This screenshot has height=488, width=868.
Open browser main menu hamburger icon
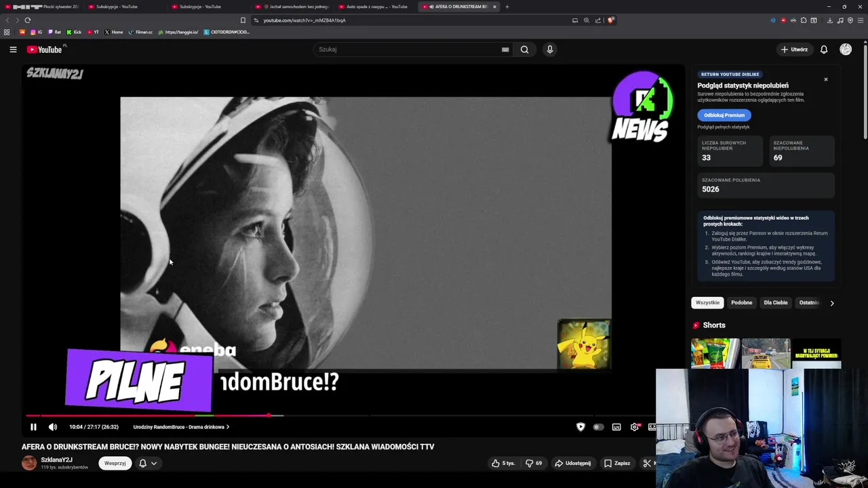tap(861, 20)
